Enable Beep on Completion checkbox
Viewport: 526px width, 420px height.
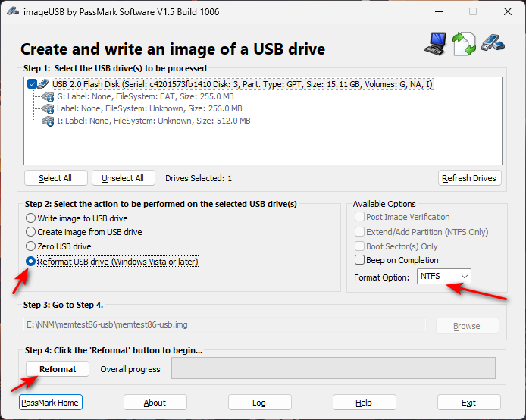click(360, 260)
